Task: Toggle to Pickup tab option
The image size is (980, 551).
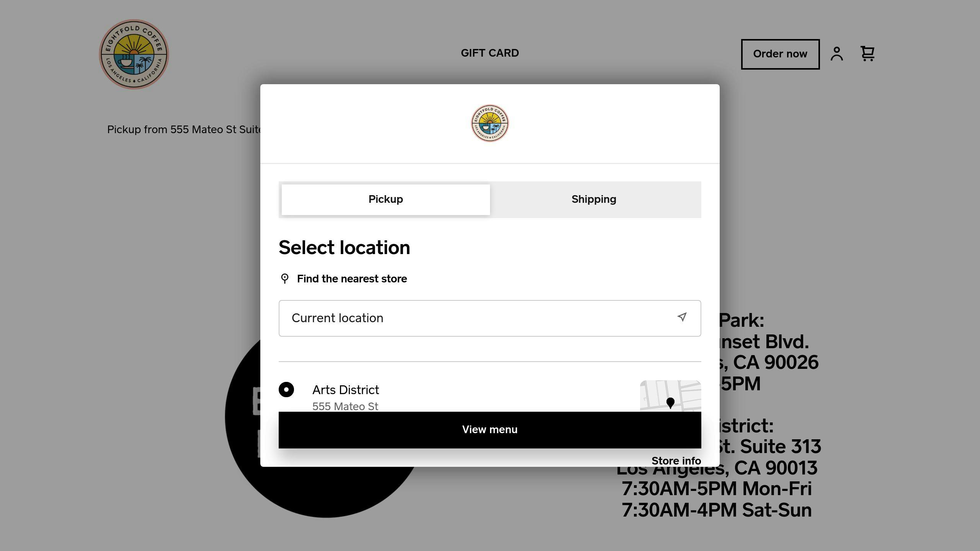Action: pos(385,199)
